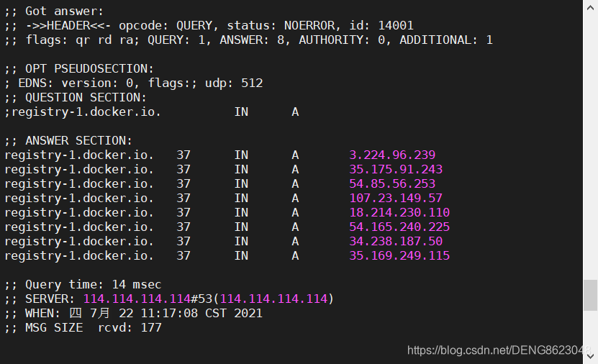Click IP address 35.175.91.243
The height and width of the screenshot is (364, 598).
coord(396,169)
